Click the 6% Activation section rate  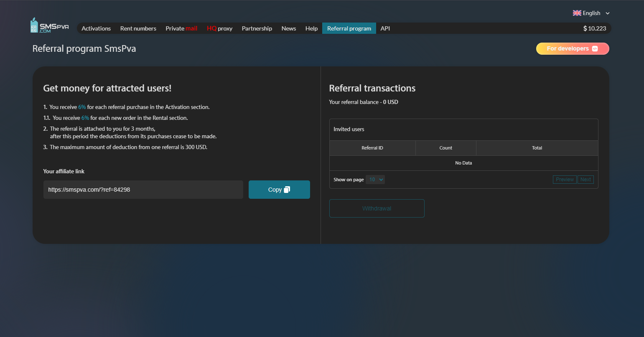[x=82, y=107]
